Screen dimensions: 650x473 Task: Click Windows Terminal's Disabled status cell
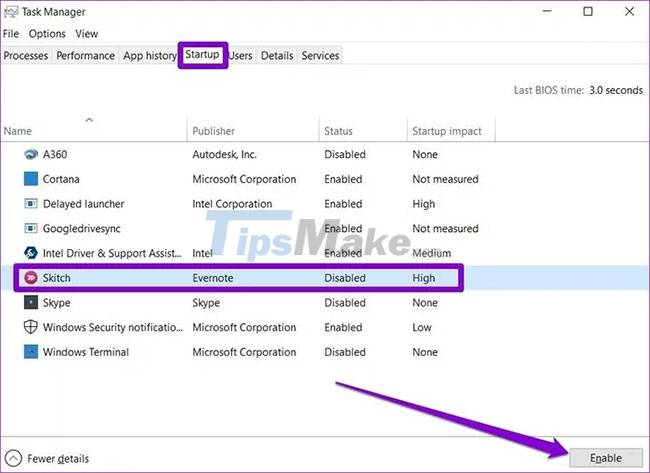point(345,352)
